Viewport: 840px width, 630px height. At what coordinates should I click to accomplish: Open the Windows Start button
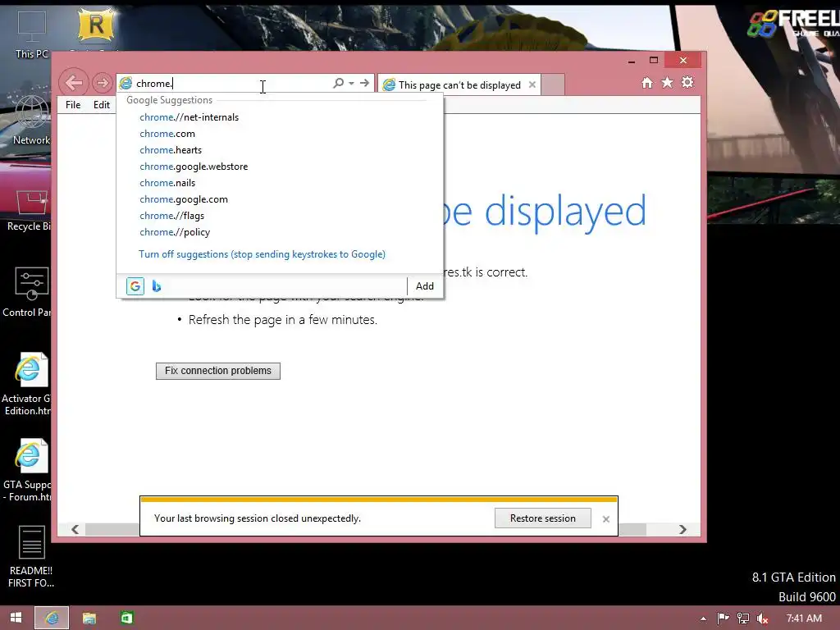[x=16, y=618]
